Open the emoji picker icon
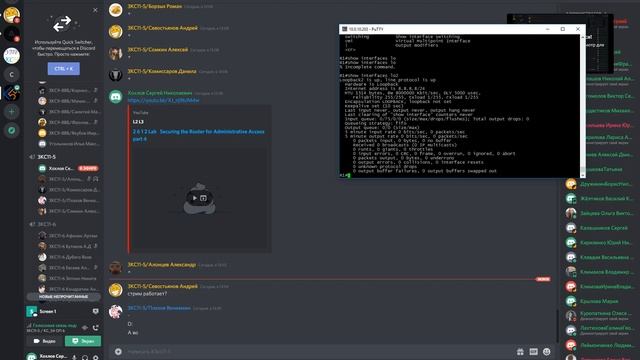Image resolution: width=640 pixels, height=360 pixels. click(547, 351)
